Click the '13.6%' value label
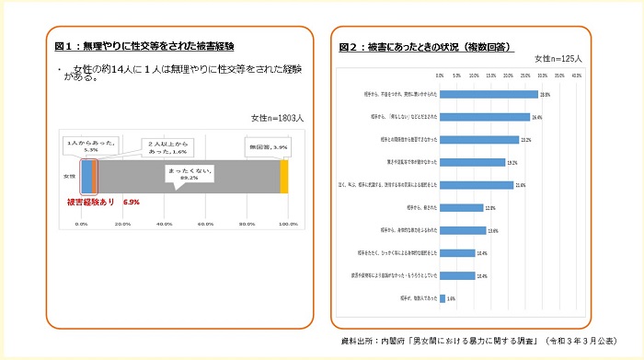This screenshot has height=360, width=644. point(493,230)
